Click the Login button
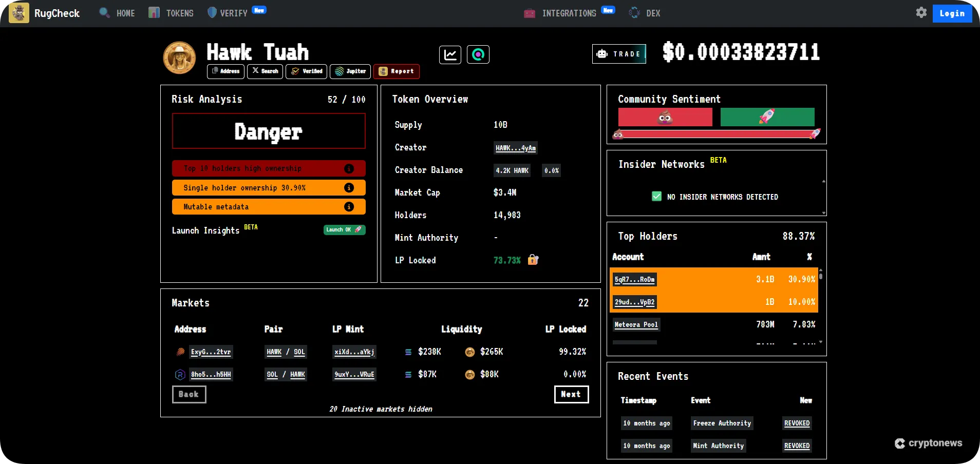Screen dimensions: 980x464 (952, 13)
